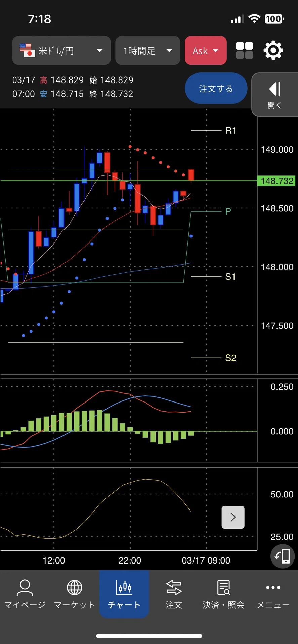298x644 pixels.
Task: Tap the closing price value 148.732 next to 終
Action: click(x=117, y=94)
